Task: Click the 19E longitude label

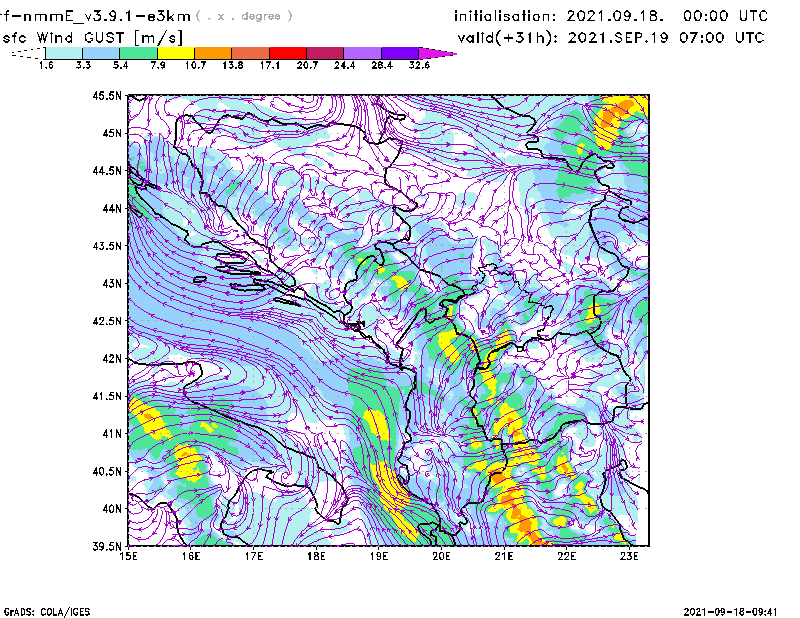Action: (379, 556)
